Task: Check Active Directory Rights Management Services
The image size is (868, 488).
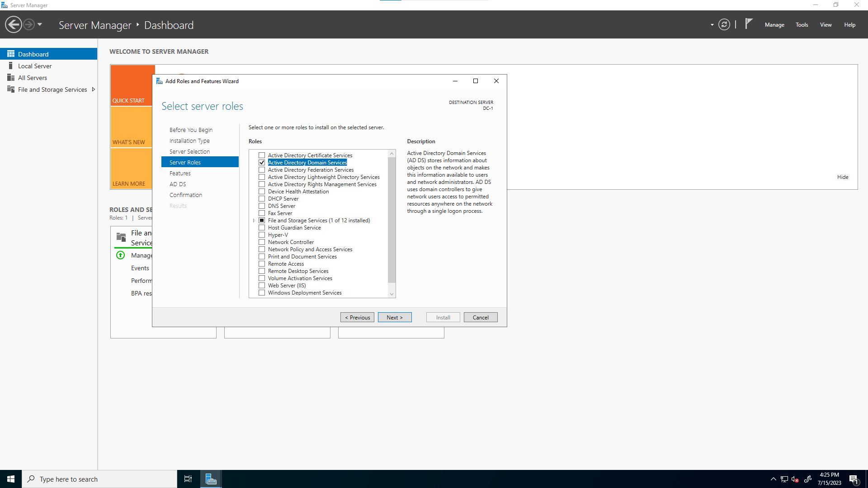Action: pos(262,184)
